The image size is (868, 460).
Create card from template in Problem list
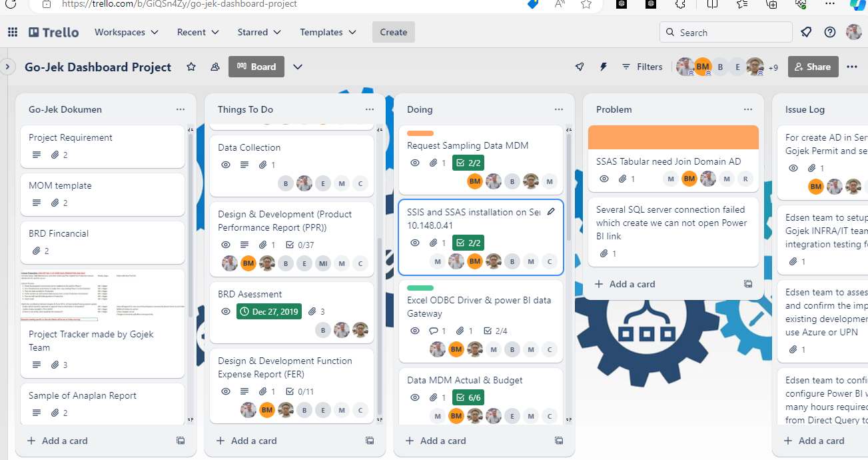tap(748, 284)
